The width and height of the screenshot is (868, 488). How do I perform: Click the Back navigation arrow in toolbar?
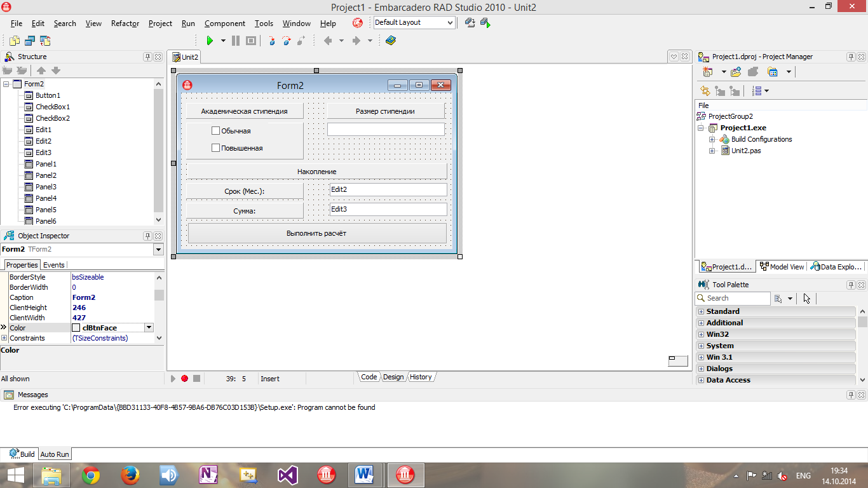coord(328,41)
